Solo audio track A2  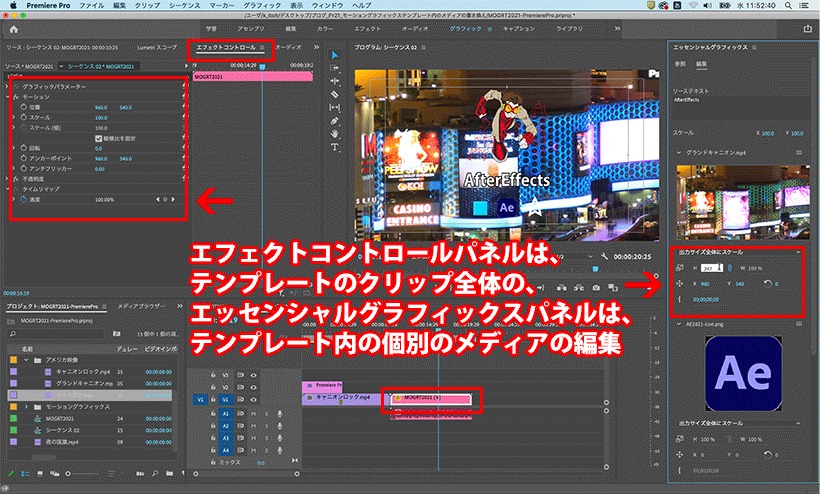(266, 426)
